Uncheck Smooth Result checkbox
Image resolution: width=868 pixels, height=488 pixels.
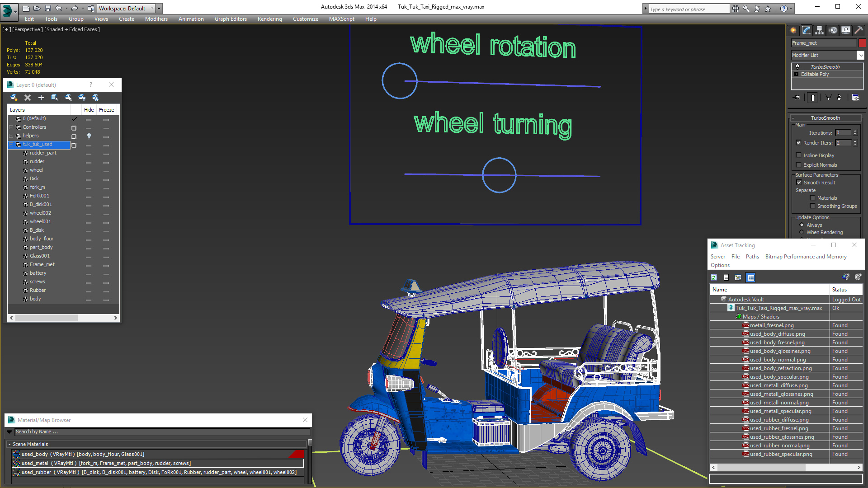click(x=799, y=183)
